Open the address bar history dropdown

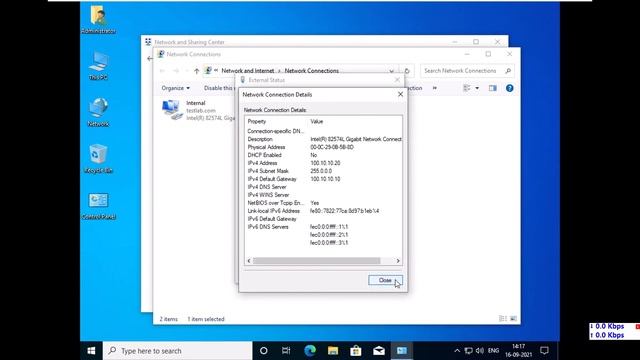391,71
